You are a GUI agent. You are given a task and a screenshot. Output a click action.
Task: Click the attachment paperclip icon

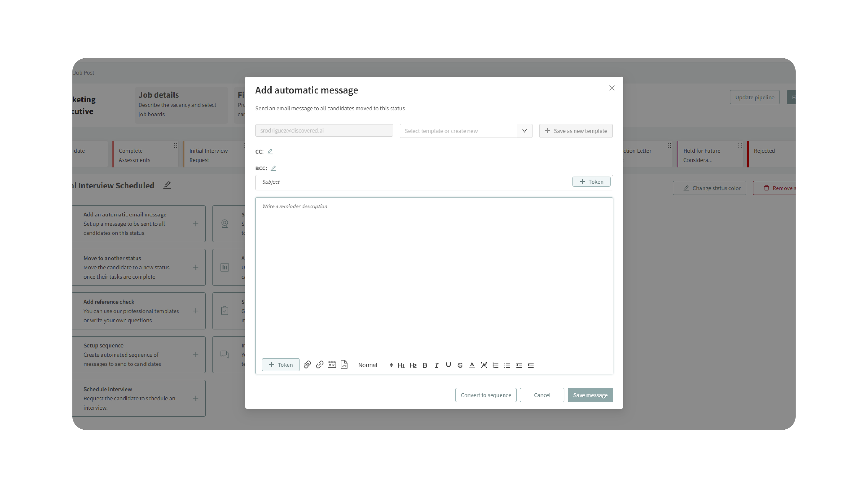click(307, 365)
